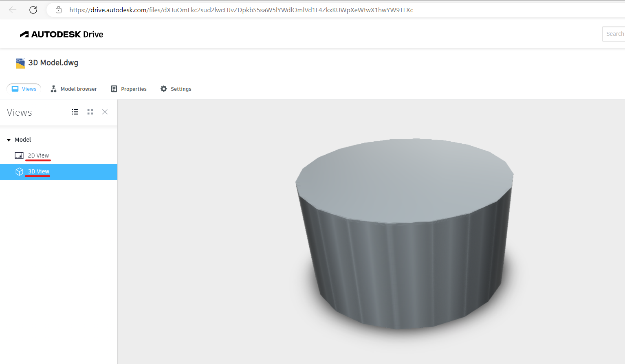
Task: Select the highlighted 3D View entry
Action: coord(38,171)
